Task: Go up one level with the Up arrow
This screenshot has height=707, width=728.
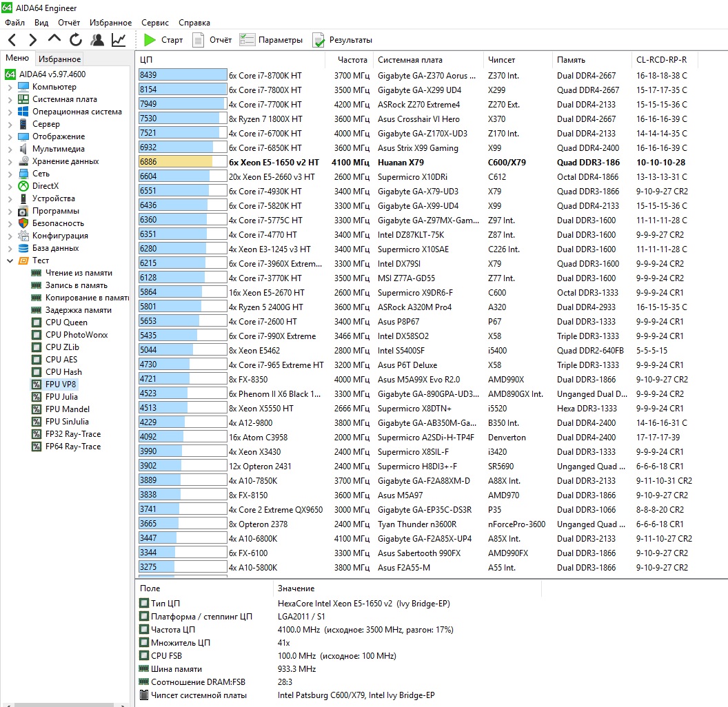Action: click(54, 39)
